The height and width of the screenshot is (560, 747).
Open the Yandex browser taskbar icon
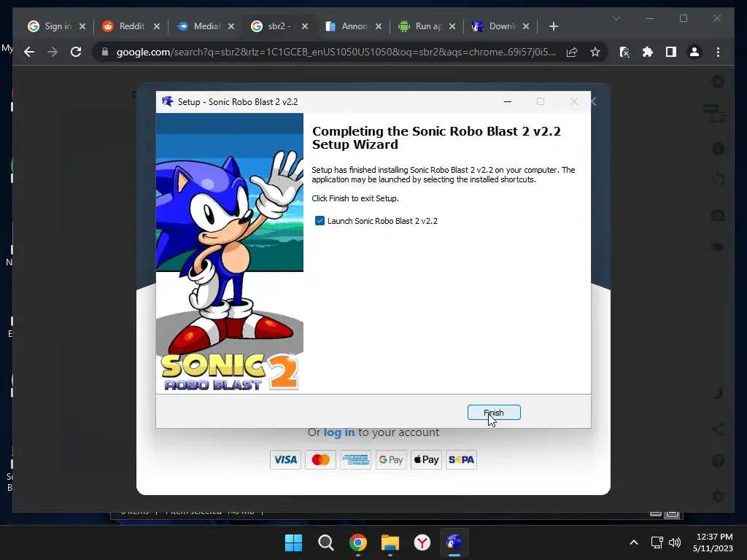pyautogui.click(x=422, y=542)
